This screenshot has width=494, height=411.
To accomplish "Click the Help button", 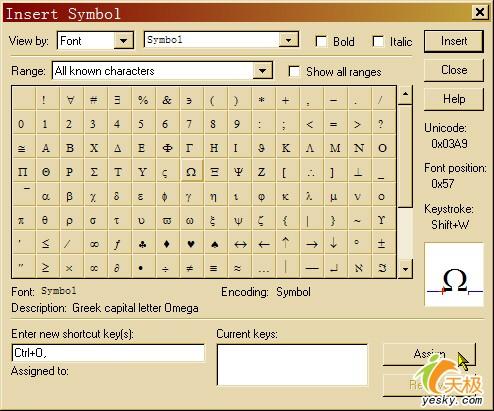I will click(454, 99).
